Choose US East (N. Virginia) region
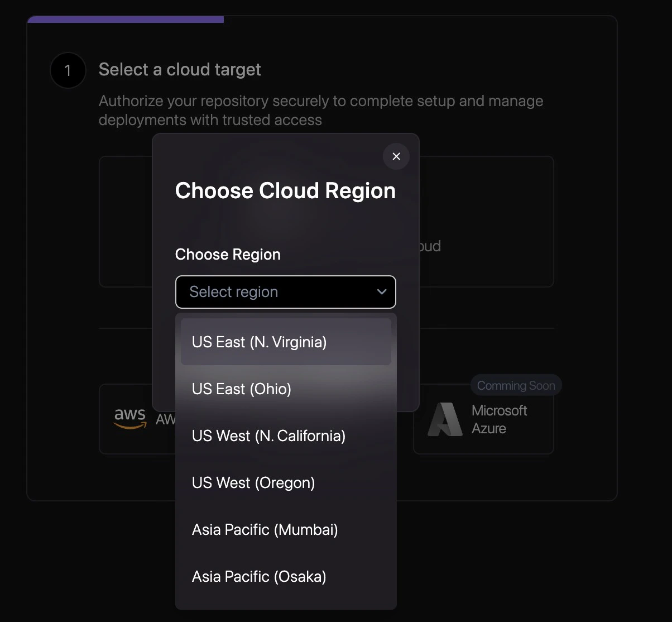This screenshot has height=622, width=672. click(x=286, y=342)
